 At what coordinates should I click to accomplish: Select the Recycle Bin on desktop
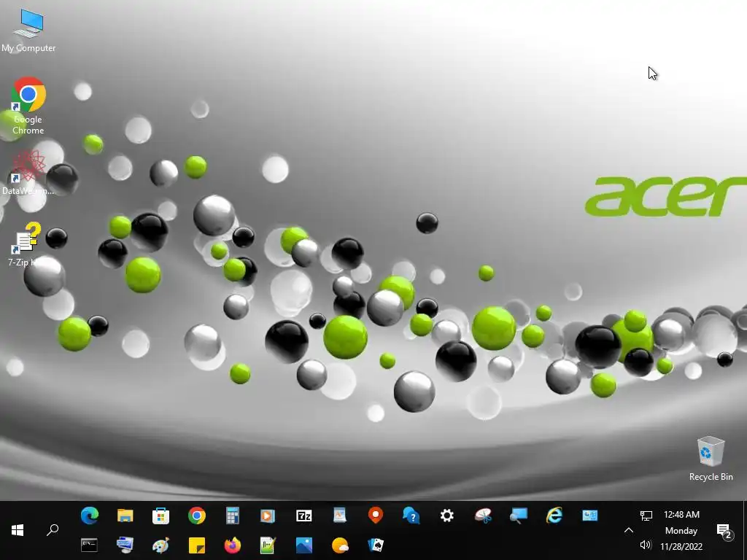point(711,459)
